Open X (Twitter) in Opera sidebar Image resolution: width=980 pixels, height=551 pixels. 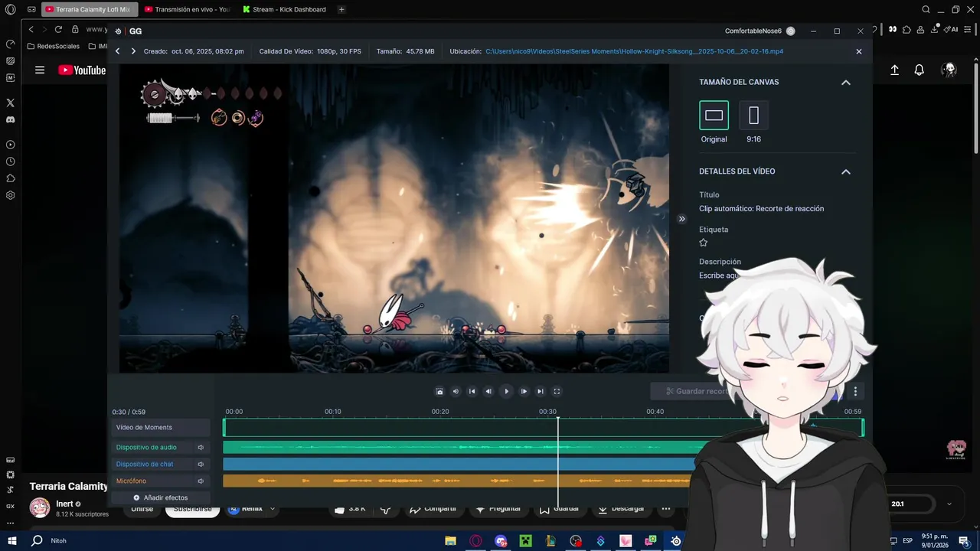[10, 103]
